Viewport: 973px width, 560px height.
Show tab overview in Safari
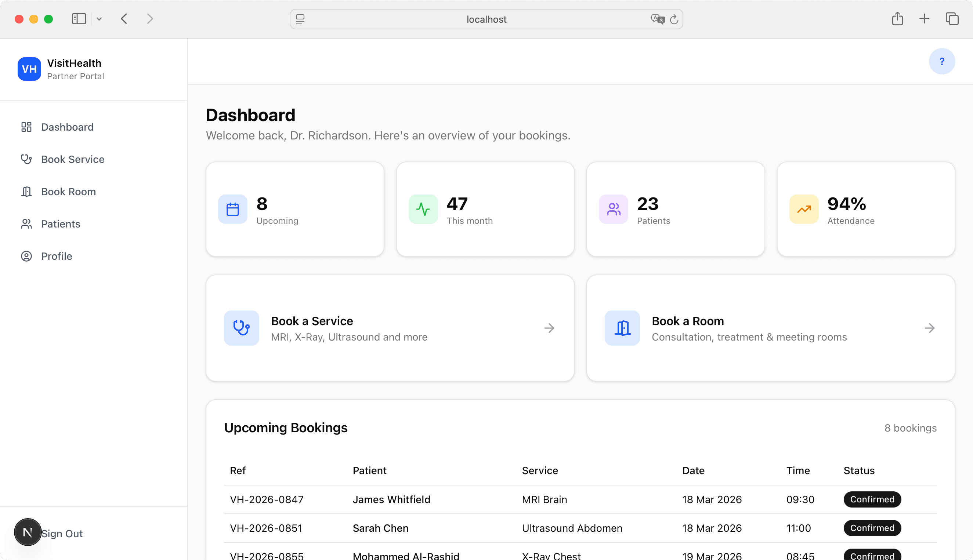(952, 19)
